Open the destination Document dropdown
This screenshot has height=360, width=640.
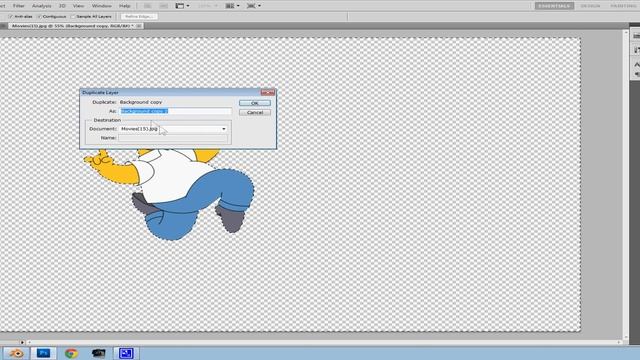[173, 129]
